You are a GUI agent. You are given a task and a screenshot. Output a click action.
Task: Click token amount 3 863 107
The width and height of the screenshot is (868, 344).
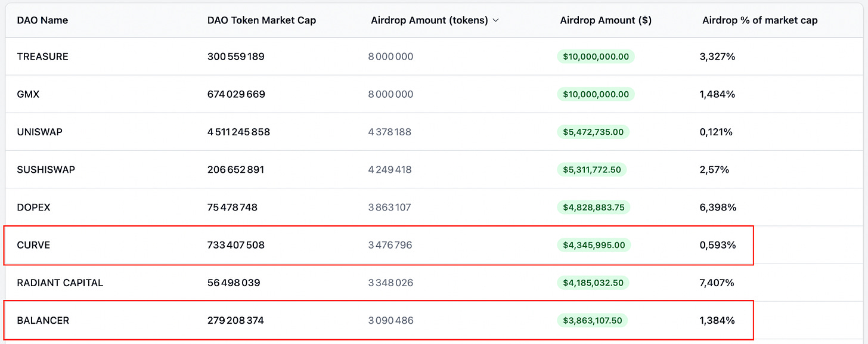pos(390,207)
